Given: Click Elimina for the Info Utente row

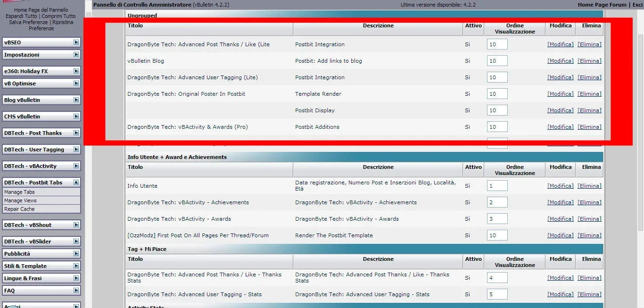Looking at the screenshot, I should click(x=590, y=186).
